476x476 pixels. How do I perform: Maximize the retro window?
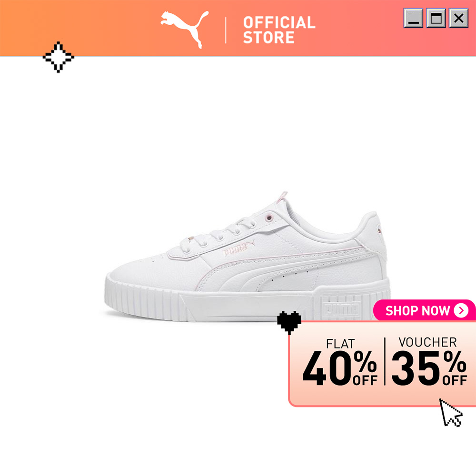[436, 18]
